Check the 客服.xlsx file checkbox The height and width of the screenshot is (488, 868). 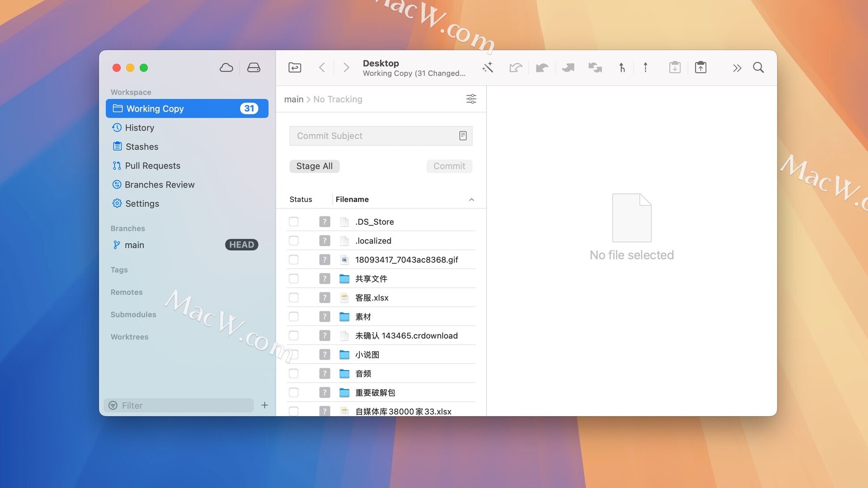(x=293, y=298)
